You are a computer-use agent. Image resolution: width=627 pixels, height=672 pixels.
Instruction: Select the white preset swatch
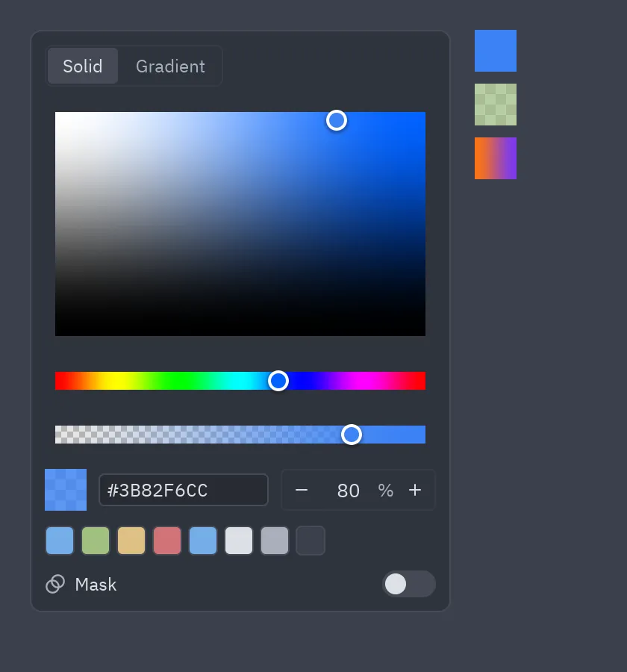(x=239, y=541)
